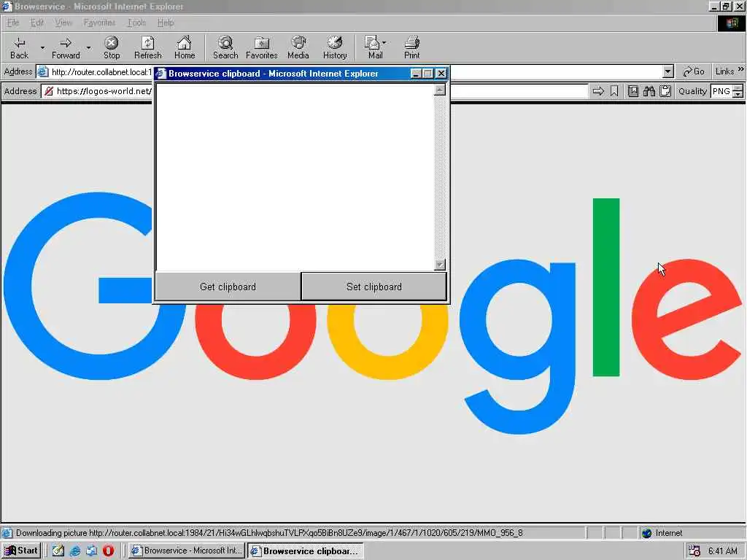
Task: Open the Back history dropdown arrow
Action: [42, 47]
